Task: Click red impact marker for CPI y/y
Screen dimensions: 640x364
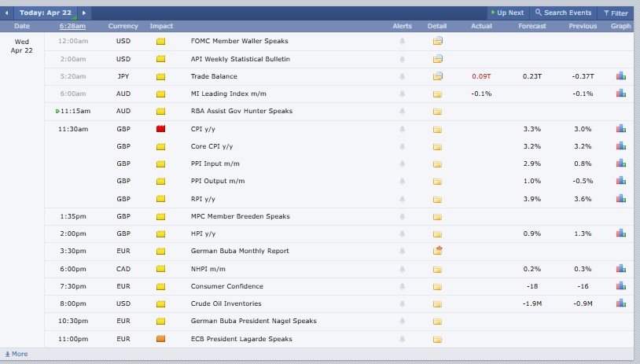Action: [160, 129]
